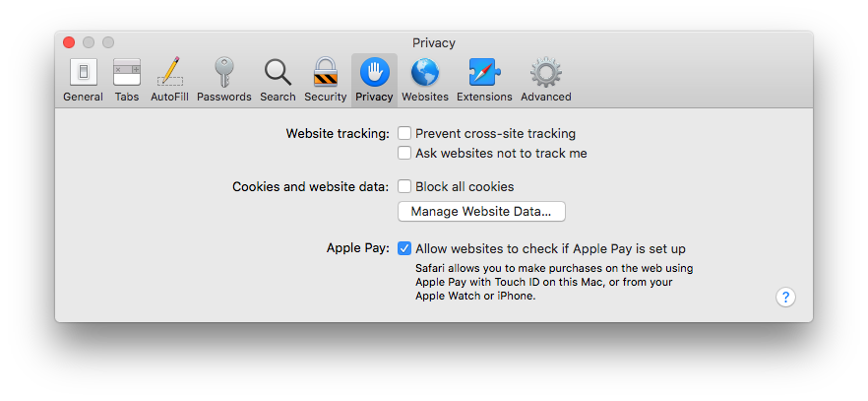Check Ask websites not to track me

click(404, 153)
